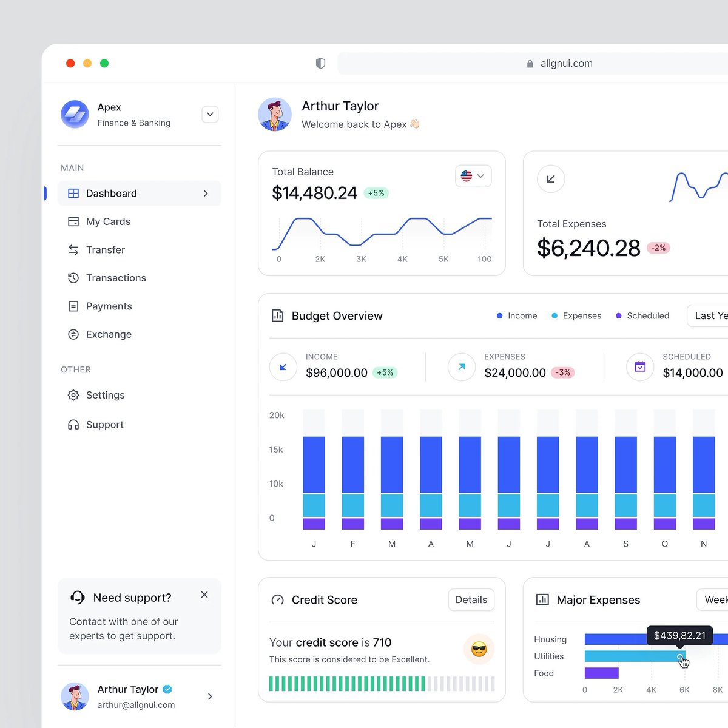Click the $6,240.28 total expenses value
This screenshot has height=728, width=728.
(588, 248)
